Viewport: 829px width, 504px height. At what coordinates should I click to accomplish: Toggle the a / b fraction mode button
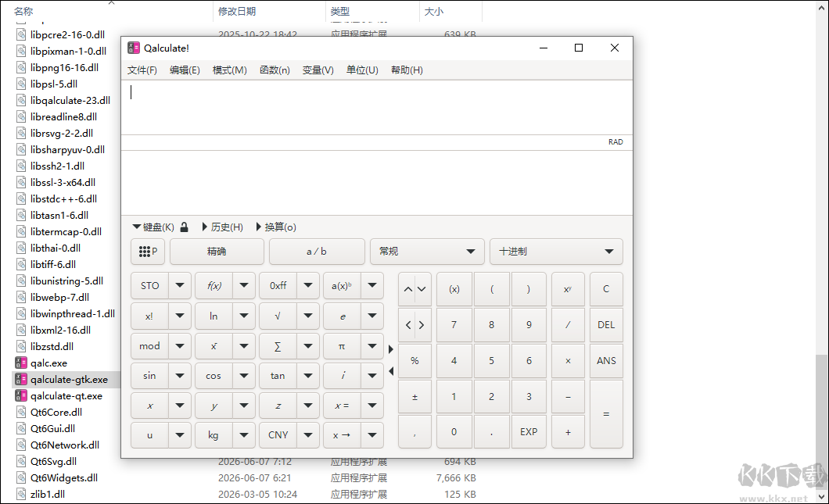317,252
